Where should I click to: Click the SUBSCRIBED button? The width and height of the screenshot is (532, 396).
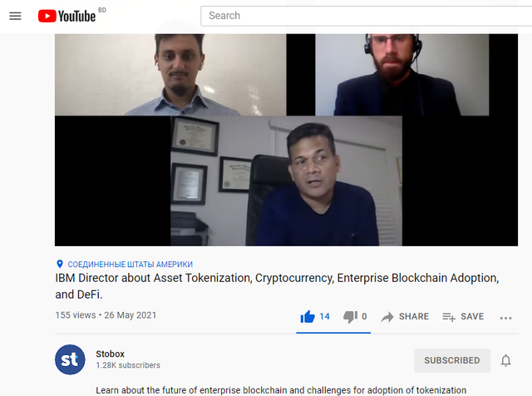[x=452, y=360]
